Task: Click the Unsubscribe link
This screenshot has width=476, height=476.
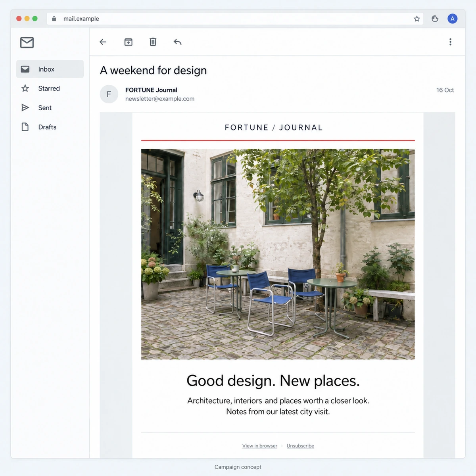Action: [300, 446]
